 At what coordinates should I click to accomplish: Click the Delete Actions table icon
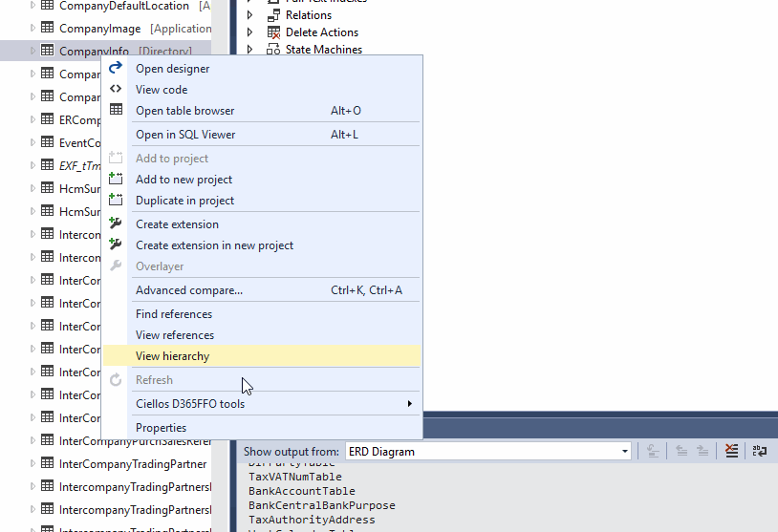[273, 32]
